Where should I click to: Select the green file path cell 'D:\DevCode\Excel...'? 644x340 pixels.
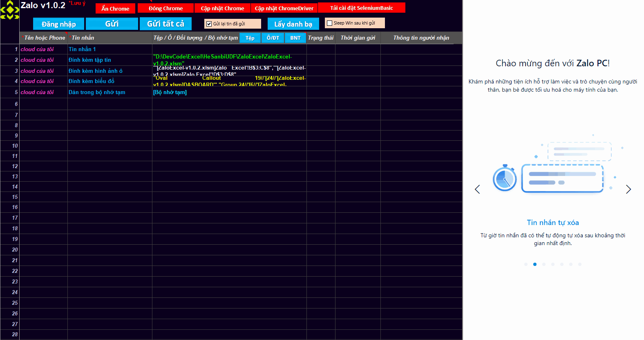click(229, 60)
